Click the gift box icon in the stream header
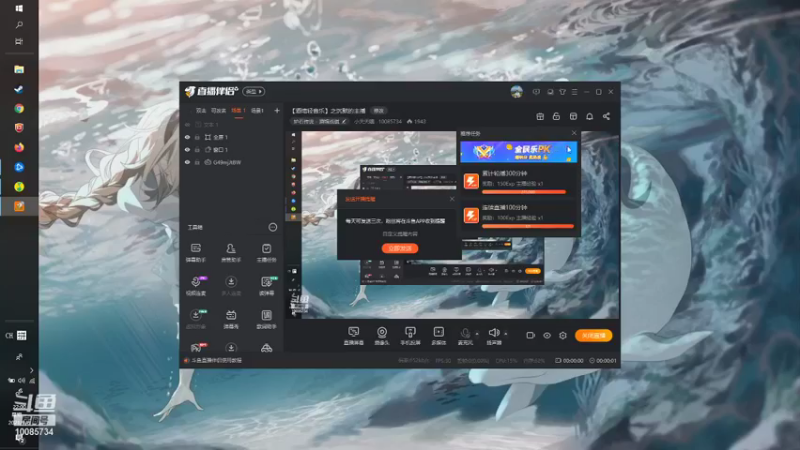 click(540, 116)
